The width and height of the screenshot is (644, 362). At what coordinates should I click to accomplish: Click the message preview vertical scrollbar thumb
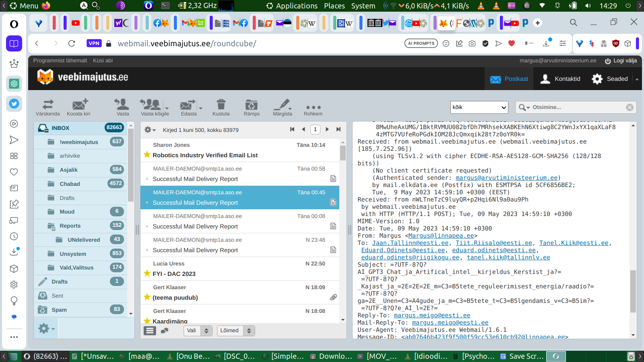[x=633, y=292]
